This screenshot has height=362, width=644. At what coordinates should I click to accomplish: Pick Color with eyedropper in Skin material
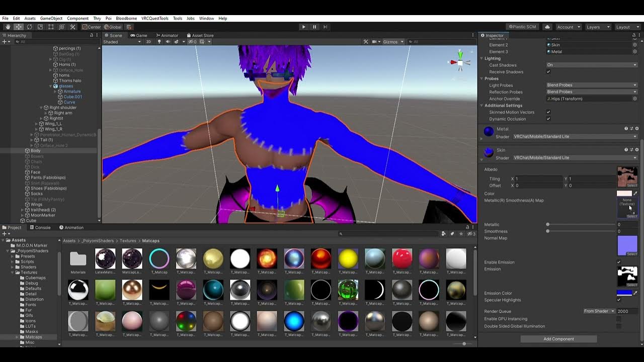(635, 194)
